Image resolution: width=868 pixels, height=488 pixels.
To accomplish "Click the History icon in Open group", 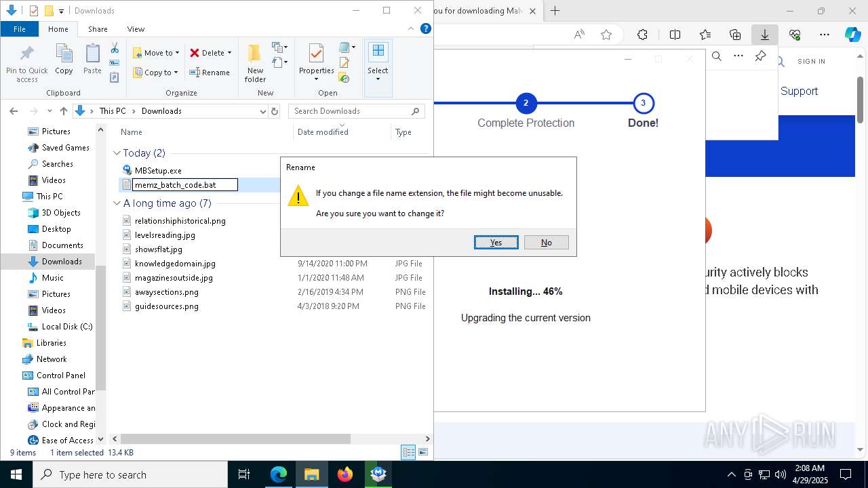I will coord(344,77).
